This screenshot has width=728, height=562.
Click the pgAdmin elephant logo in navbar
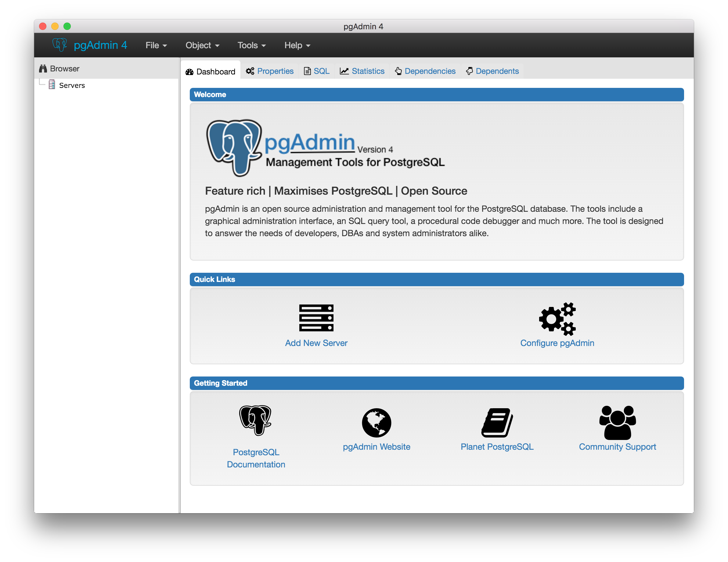click(60, 45)
